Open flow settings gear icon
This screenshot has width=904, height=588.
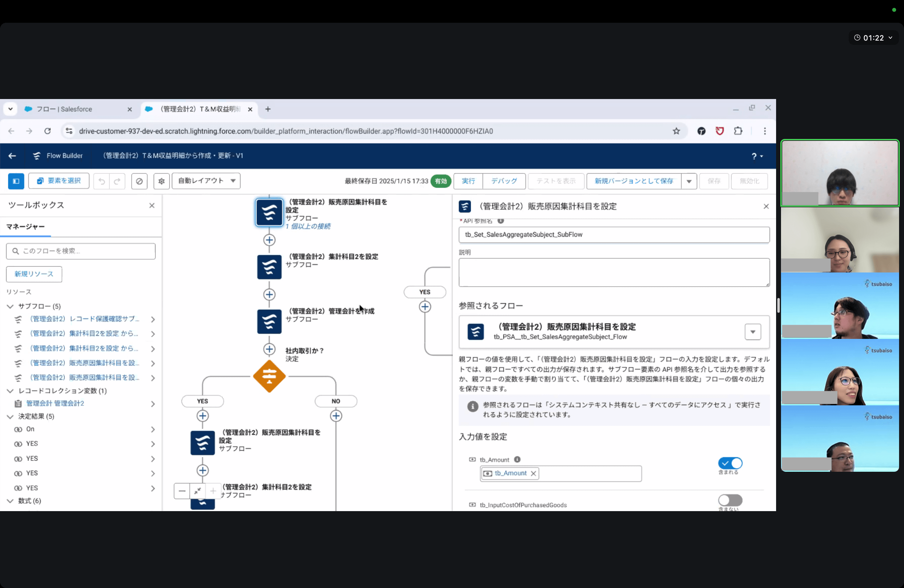click(161, 181)
